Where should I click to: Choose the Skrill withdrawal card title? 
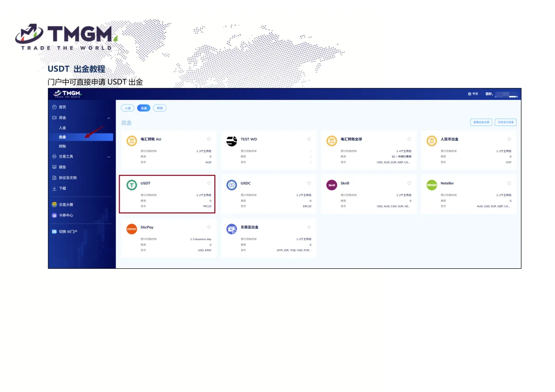pos(345,183)
